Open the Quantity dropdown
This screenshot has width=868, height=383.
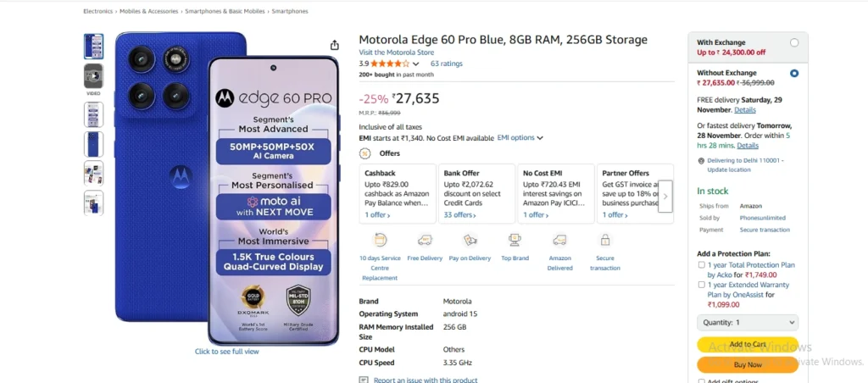pos(747,322)
